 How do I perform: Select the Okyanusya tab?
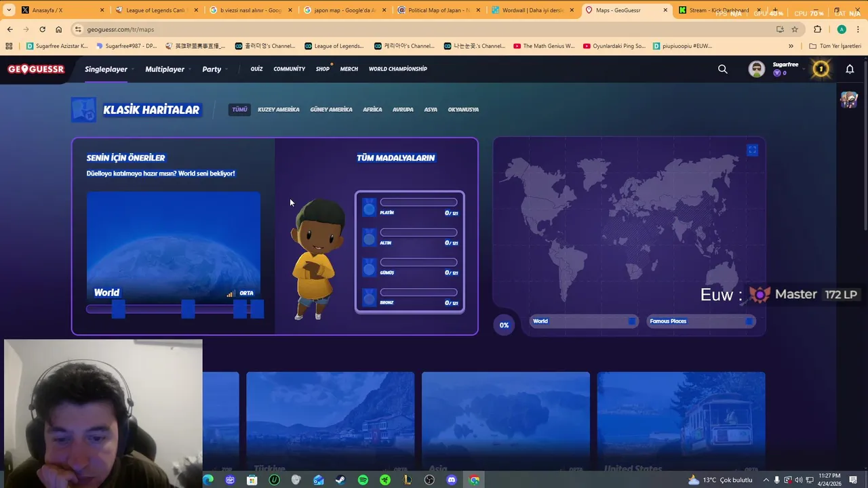(x=463, y=109)
